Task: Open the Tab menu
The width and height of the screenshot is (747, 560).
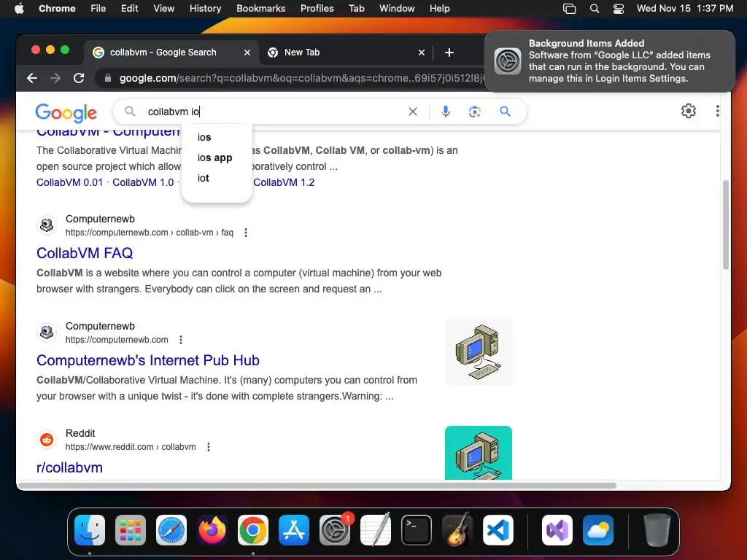Action: pos(356,9)
